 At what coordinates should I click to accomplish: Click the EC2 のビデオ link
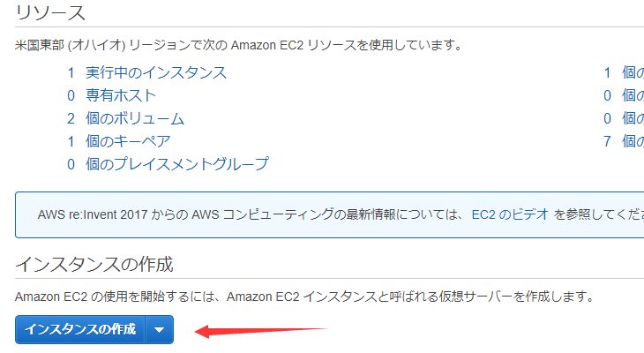tap(510, 214)
